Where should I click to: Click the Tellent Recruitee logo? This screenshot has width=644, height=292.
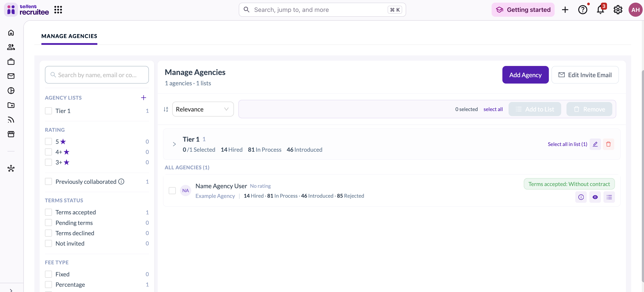[x=26, y=10]
